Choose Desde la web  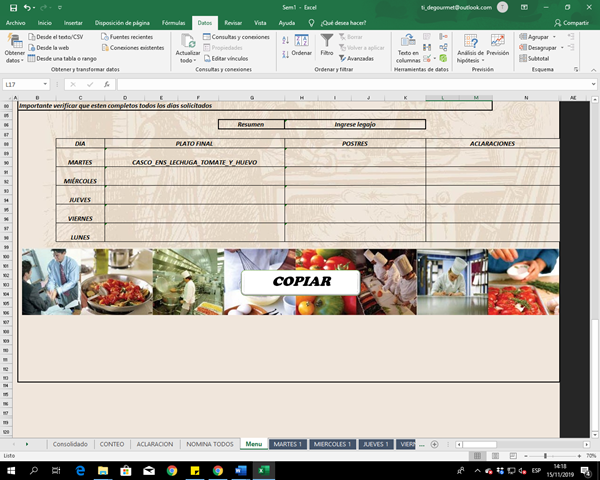(49, 47)
